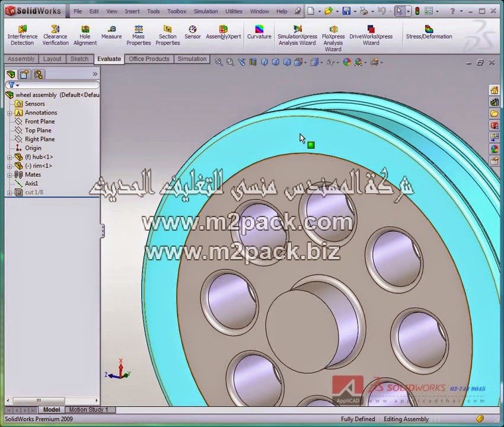This screenshot has width=504, height=427.
Task: Click the Rebuild traffic light icon
Action: [x=417, y=11]
